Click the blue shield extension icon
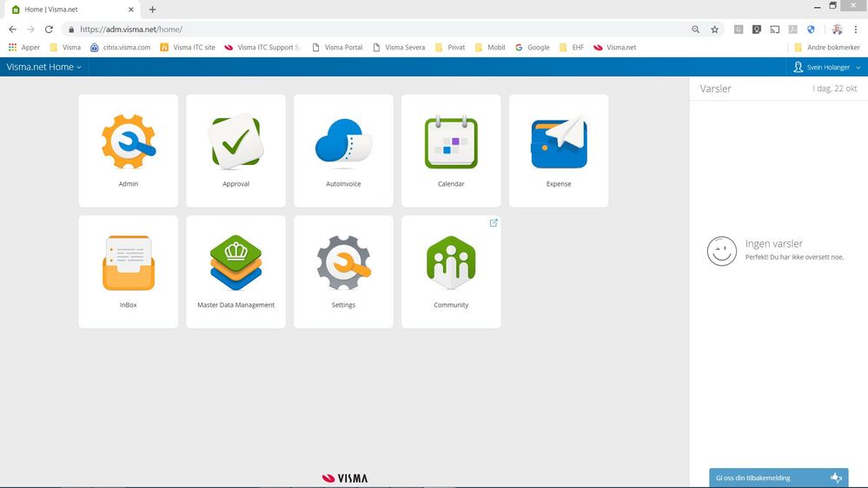868x488 pixels. 811,30
